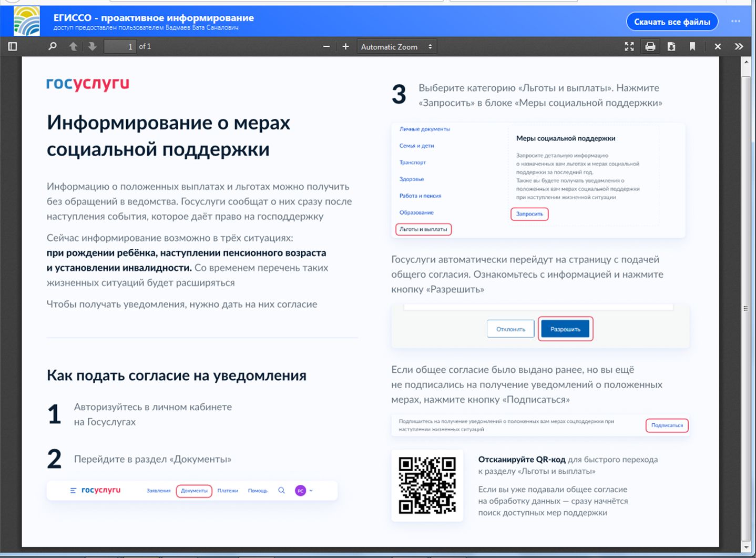Go to previous page arrow
Image resolution: width=756 pixels, height=558 pixels.
tap(73, 47)
